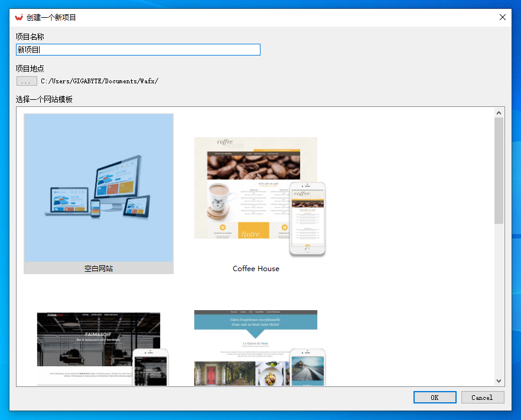Confirm project creation with OK button
Viewport: 521px width, 420px height.
click(x=435, y=398)
